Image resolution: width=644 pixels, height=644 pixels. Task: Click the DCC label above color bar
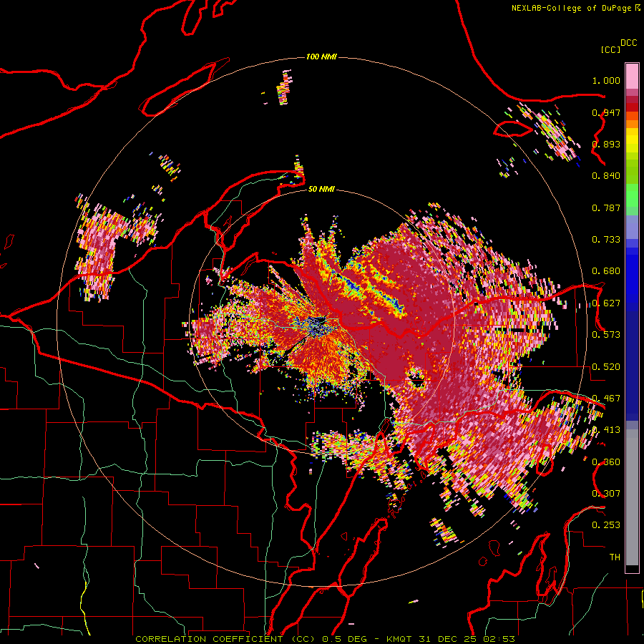(x=628, y=43)
